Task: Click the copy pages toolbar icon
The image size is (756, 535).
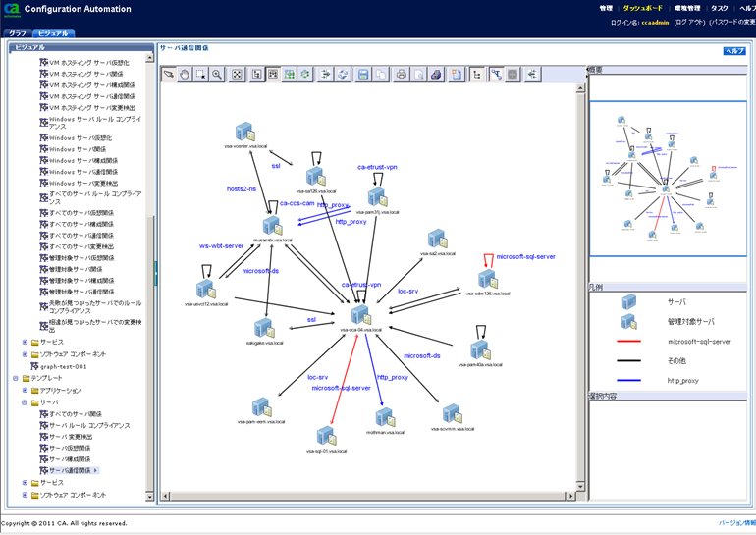Action: (380, 75)
